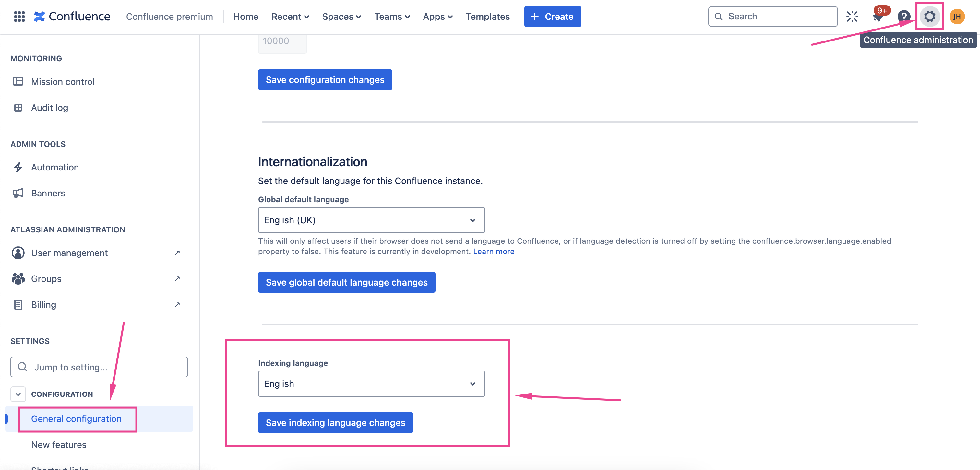Viewport: 980px width, 470px height.
Task: Open the Global default language dropdown
Action: click(x=371, y=220)
